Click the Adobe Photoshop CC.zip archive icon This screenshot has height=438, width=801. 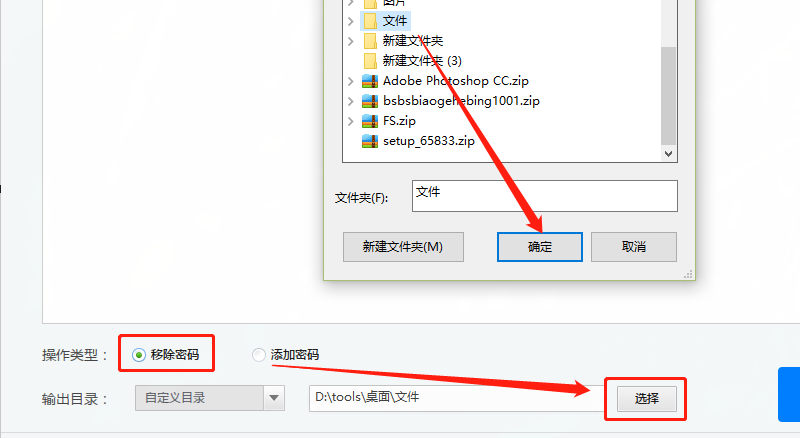(370, 81)
